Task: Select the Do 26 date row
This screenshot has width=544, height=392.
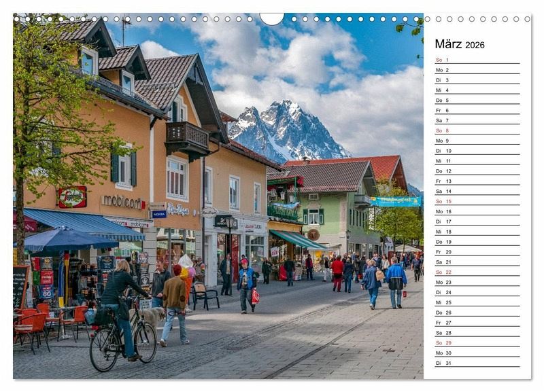Action: 477,313
